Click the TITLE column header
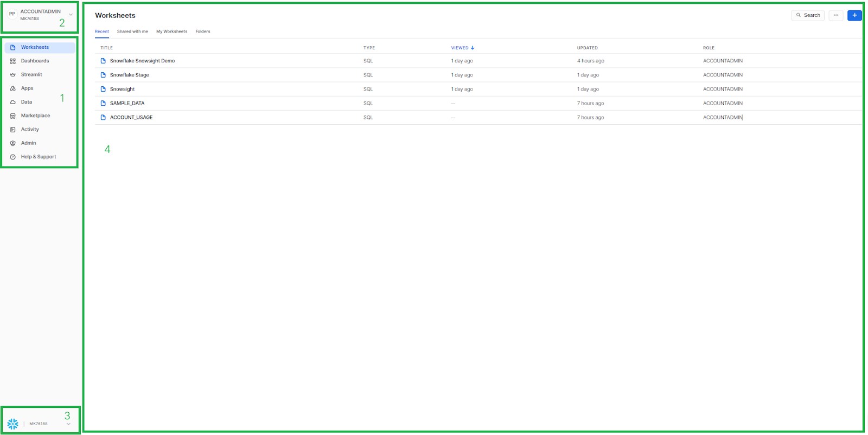Viewport: 868px width, 435px height. (106, 48)
